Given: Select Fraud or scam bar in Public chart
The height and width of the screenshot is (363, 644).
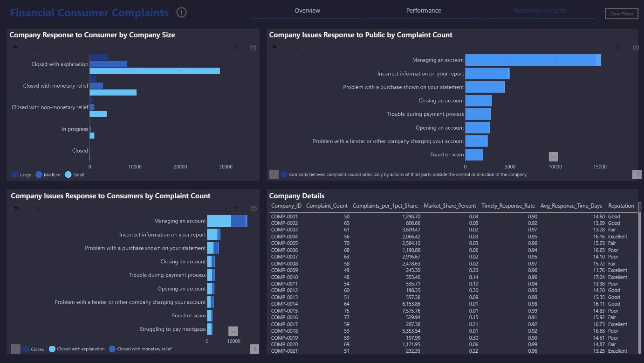Looking at the screenshot, I should pyautogui.click(x=474, y=154).
